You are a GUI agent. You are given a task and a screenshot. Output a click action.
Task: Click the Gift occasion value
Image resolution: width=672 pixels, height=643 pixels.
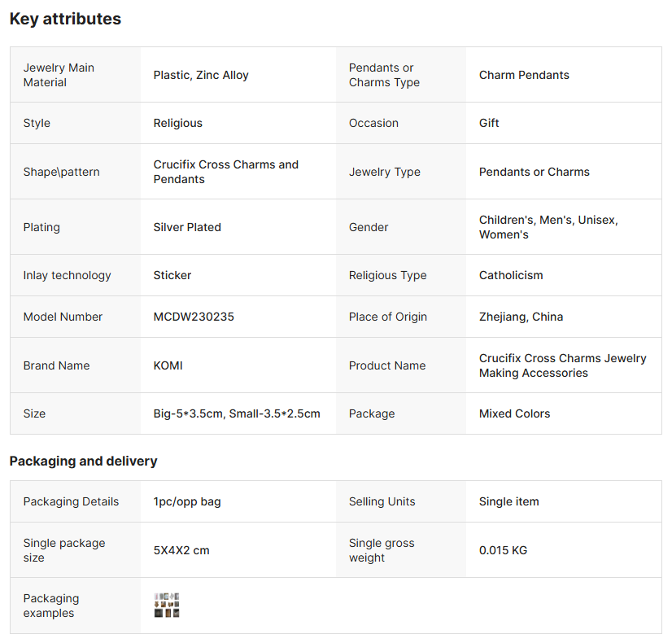click(x=489, y=123)
